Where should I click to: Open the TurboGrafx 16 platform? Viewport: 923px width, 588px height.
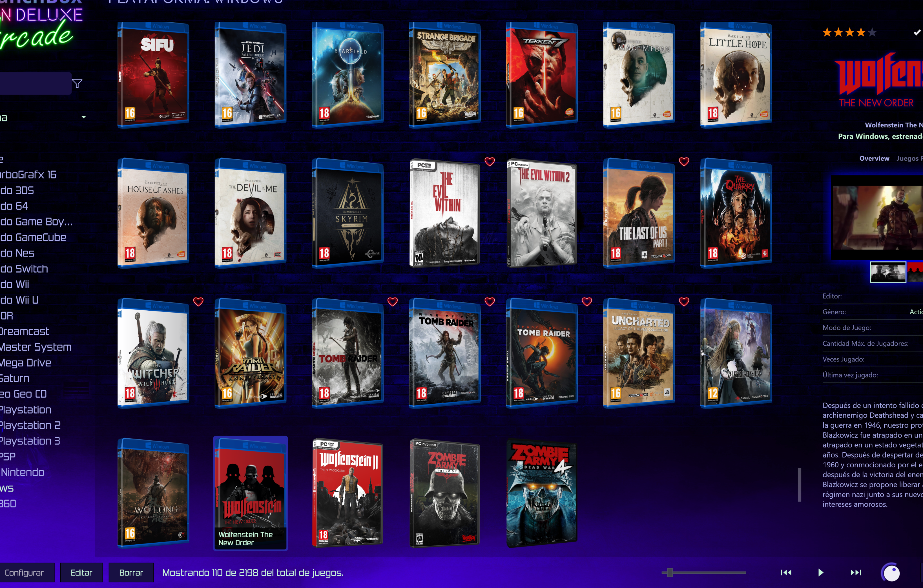coord(28,175)
